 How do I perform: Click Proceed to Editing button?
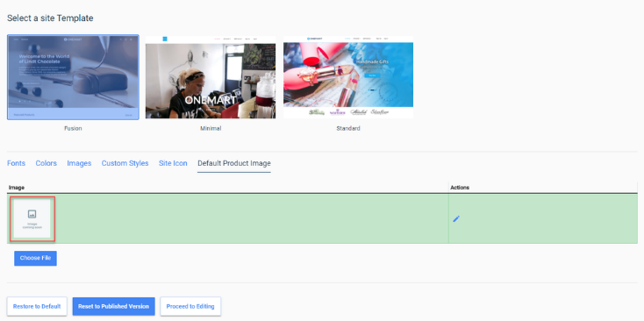point(190,306)
